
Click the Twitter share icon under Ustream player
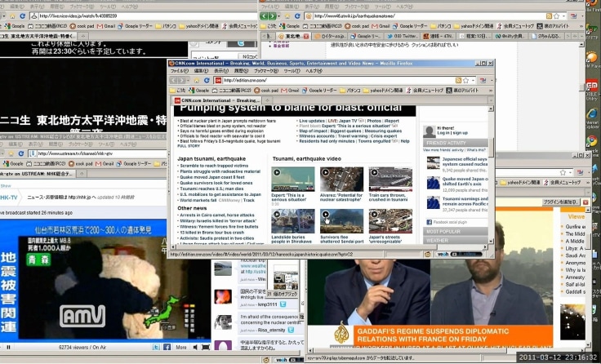click(x=155, y=347)
